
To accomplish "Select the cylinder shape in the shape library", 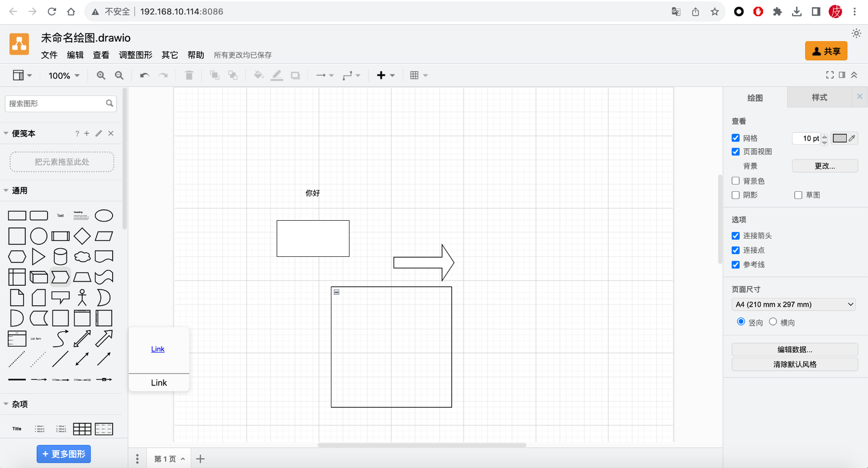I will (60, 256).
